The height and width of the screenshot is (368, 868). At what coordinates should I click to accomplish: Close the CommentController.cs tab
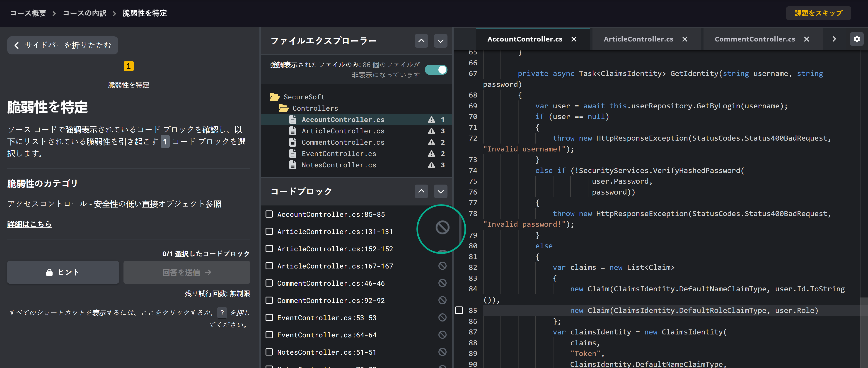[x=806, y=39]
